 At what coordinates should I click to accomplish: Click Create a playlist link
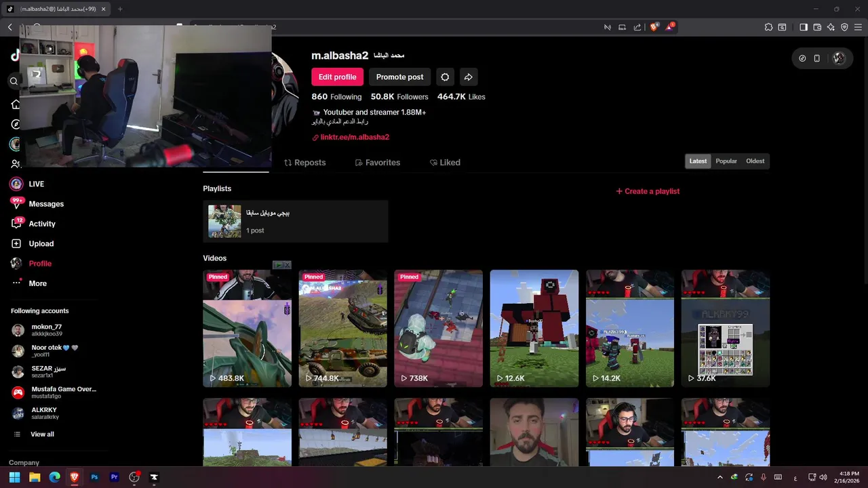[x=648, y=191]
